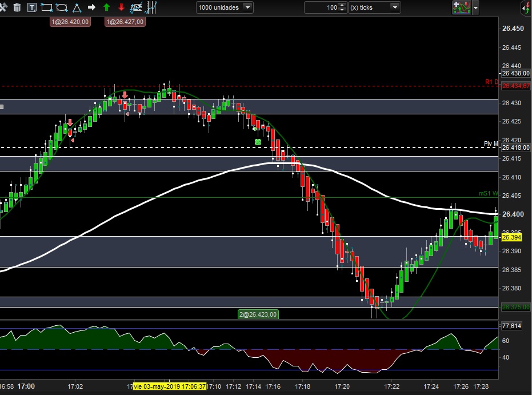The height and width of the screenshot is (395, 532).
Task: Click the 60 level on oscillator axis
Action: [x=506, y=341]
